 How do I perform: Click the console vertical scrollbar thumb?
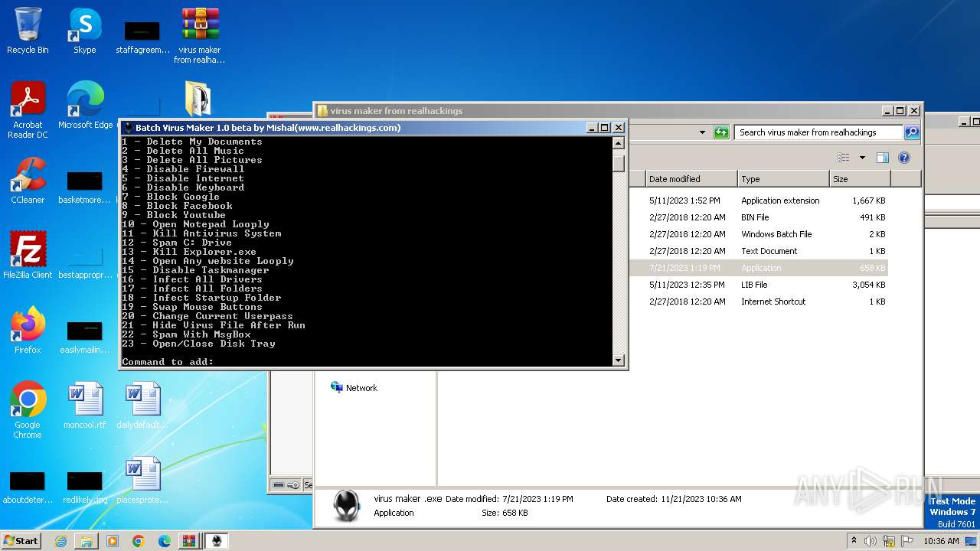tap(619, 162)
